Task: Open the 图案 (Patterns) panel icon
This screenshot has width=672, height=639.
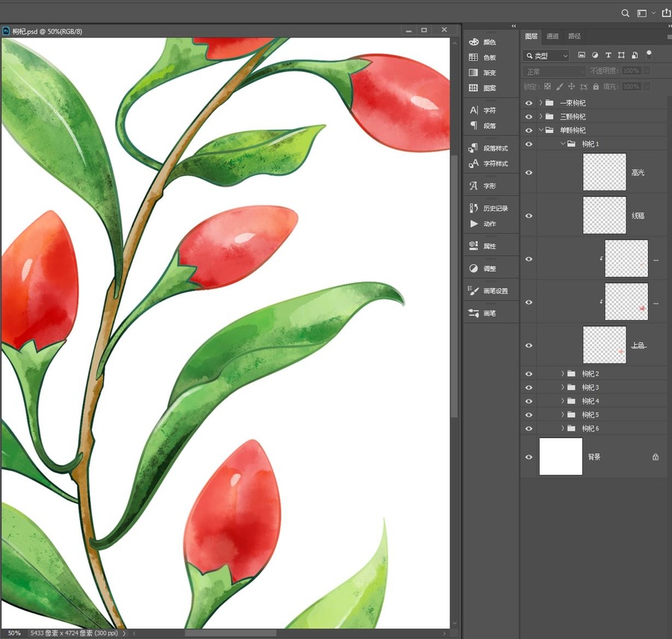Action: [473, 88]
